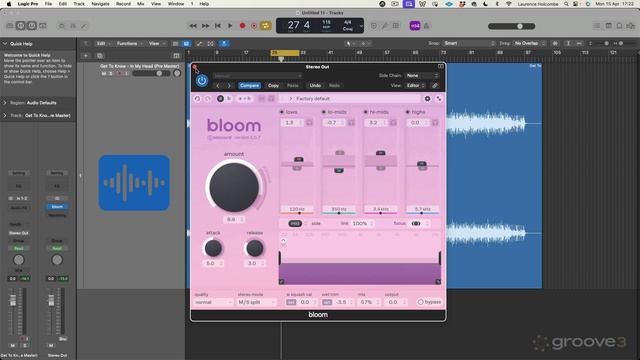Expand Region Audio Defaults section

pyautogui.click(x=5, y=103)
